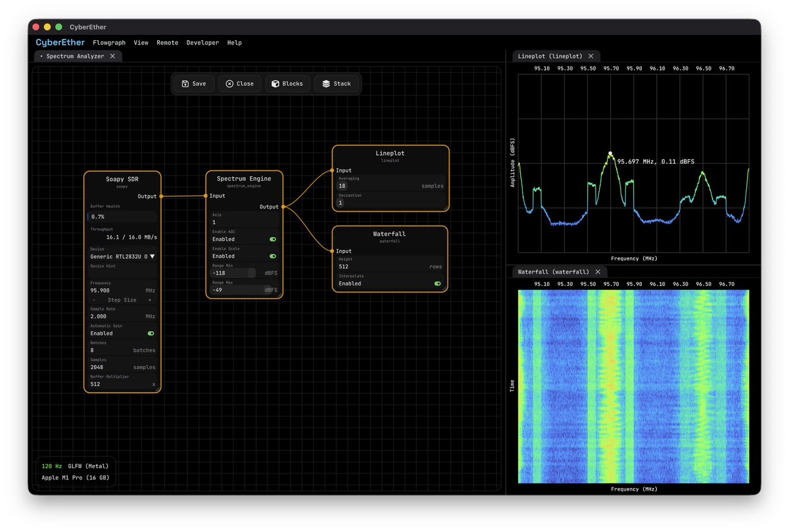
Task: Click the Step Size label
Action: pos(122,300)
